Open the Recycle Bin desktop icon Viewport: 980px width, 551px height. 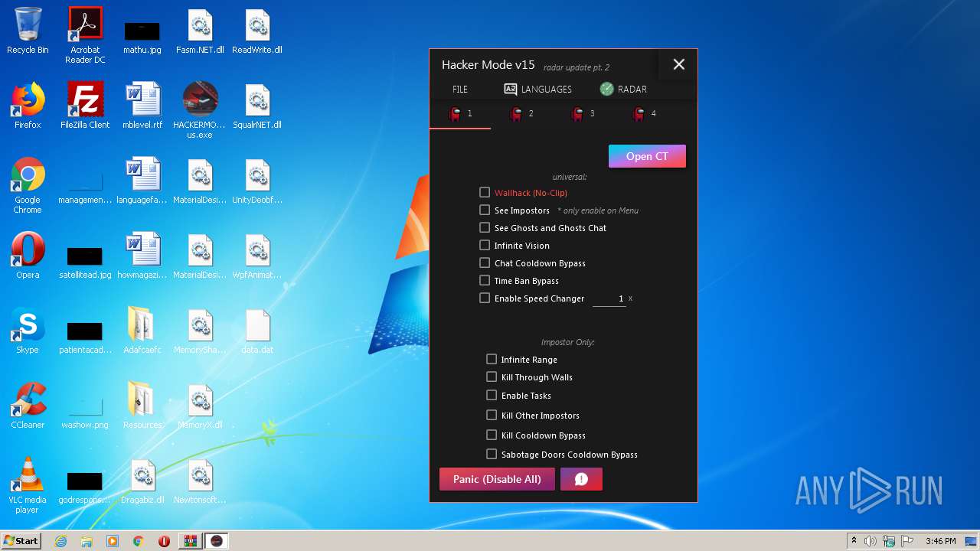click(x=28, y=31)
